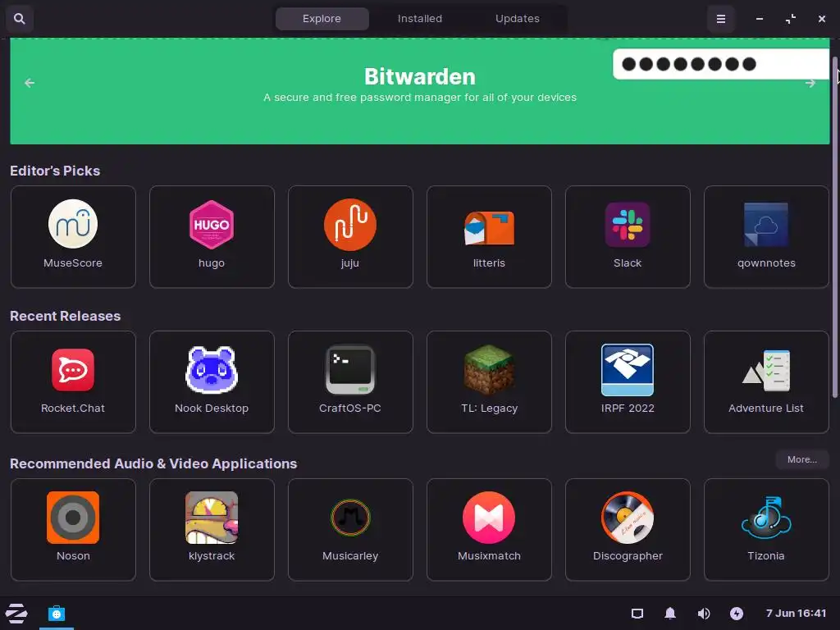
Task: Open the Bitwarden featured banner
Action: tap(419, 90)
